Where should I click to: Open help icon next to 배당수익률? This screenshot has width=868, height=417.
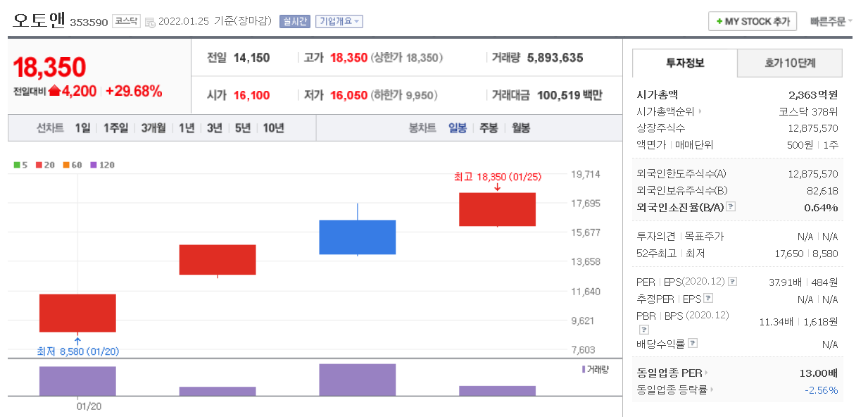693,343
